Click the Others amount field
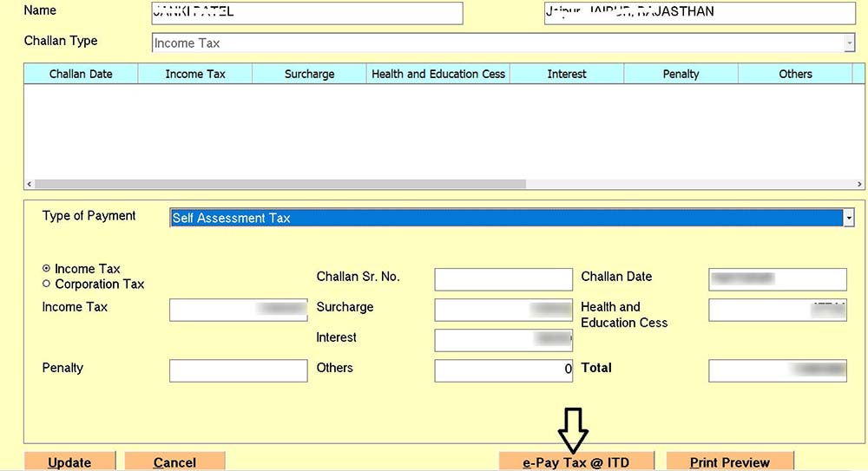Viewport: 868px width, 471px height. click(503, 370)
